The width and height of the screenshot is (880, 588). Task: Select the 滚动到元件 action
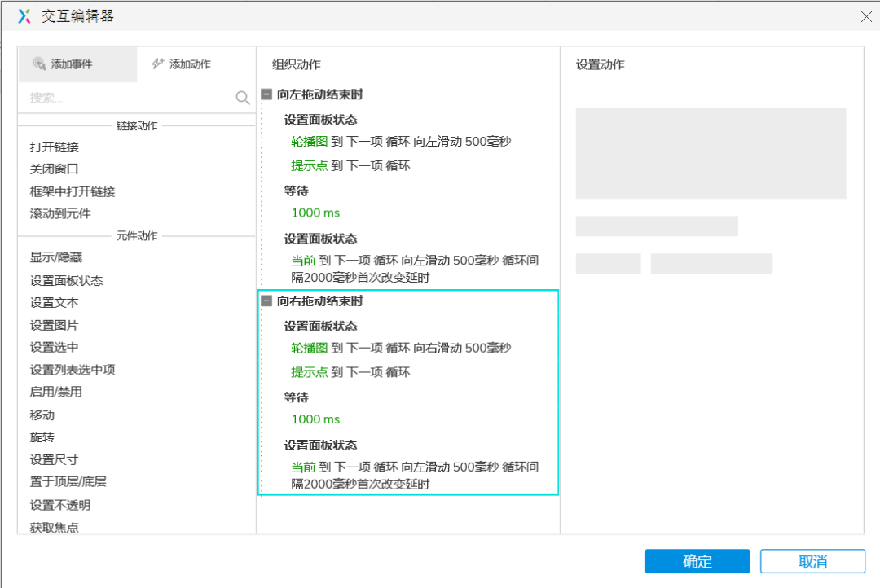[x=60, y=213]
